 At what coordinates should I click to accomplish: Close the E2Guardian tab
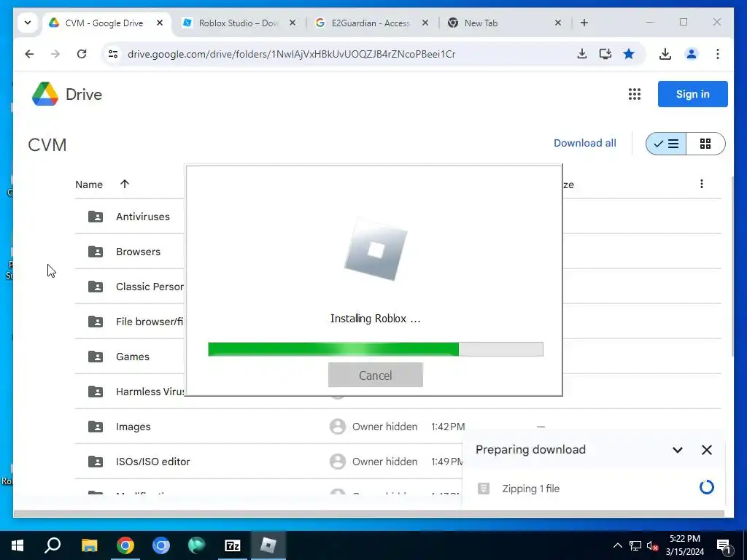tap(425, 23)
